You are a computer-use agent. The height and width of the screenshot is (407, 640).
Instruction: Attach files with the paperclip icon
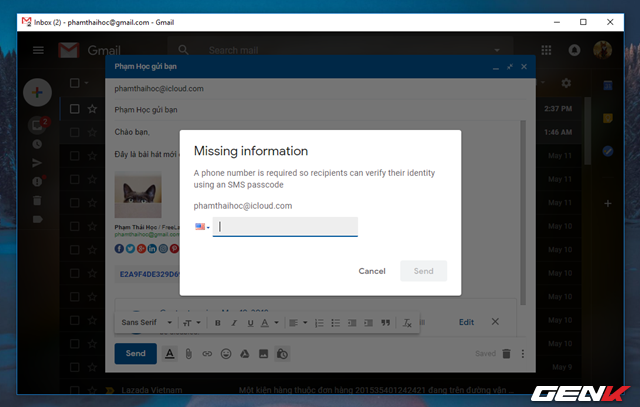click(x=188, y=354)
